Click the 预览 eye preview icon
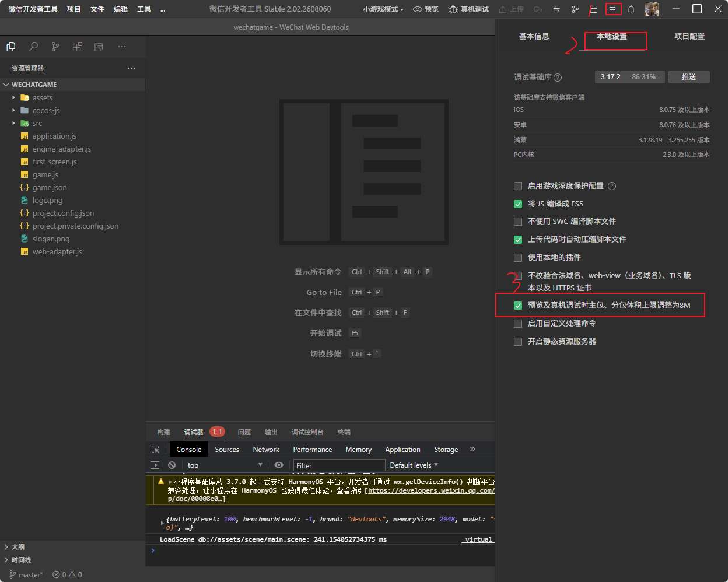The height and width of the screenshot is (582, 728). (418, 9)
